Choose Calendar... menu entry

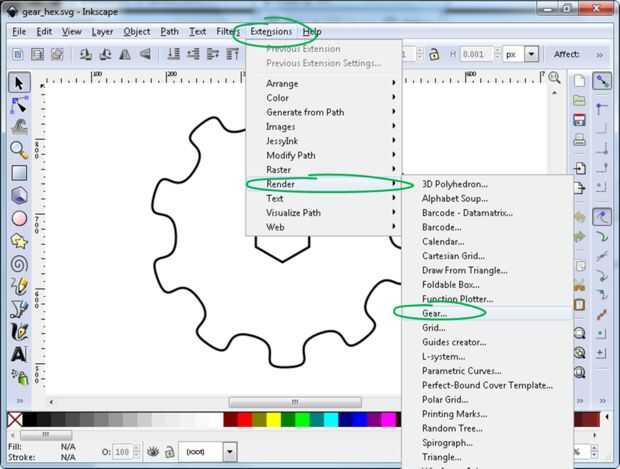point(488,241)
